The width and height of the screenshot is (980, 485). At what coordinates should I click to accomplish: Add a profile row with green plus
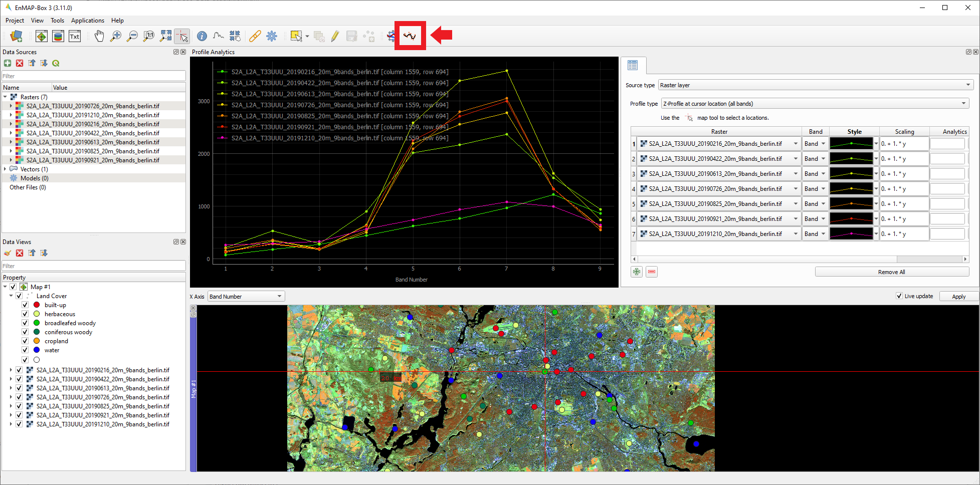tap(637, 272)
